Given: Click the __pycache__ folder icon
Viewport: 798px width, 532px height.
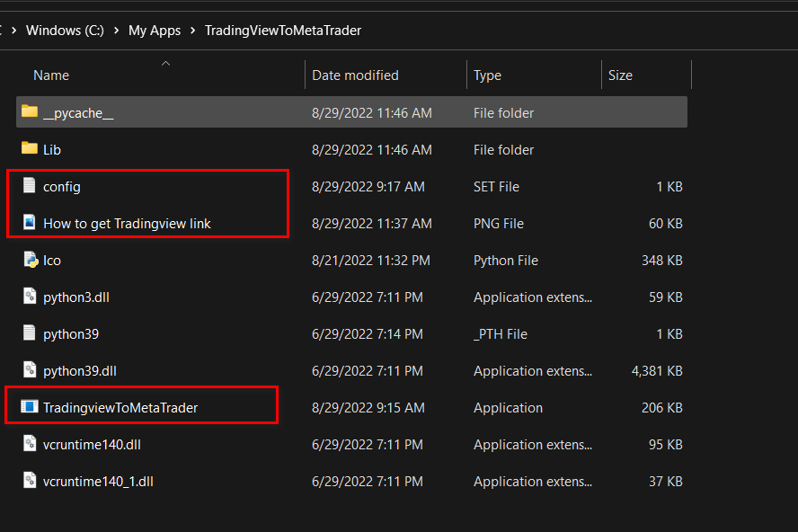Looking at the screenshot, I should pos(30,112).
